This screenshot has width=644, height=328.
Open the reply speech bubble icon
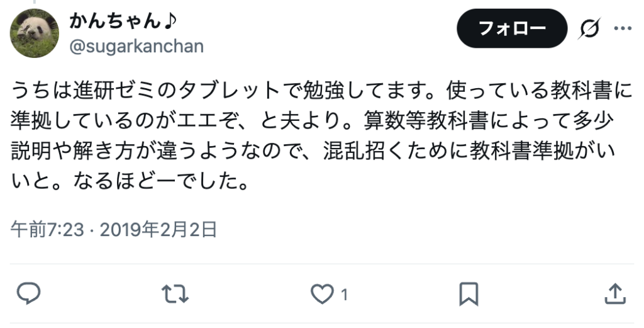[x=28, y=293]
